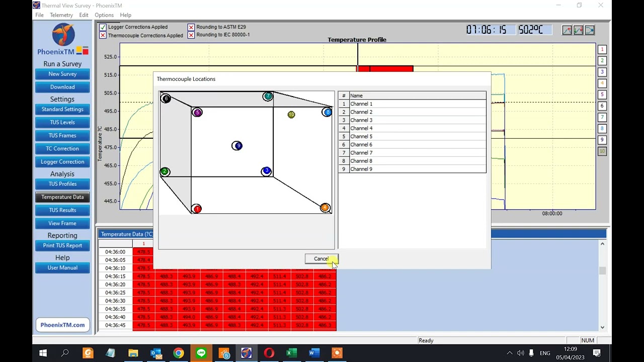644x362 pixels.
Task: Click the Print TUS Report button
Action: [x=62, y=245]
